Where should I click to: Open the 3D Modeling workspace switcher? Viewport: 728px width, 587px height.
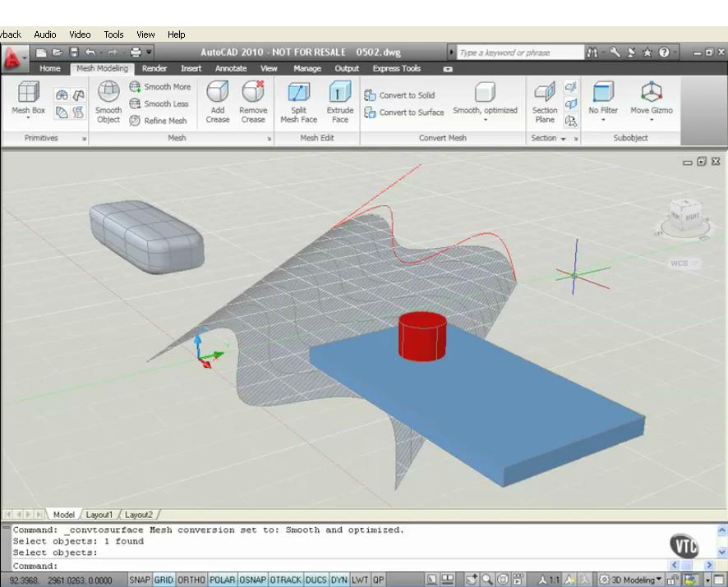coord(629,580)
